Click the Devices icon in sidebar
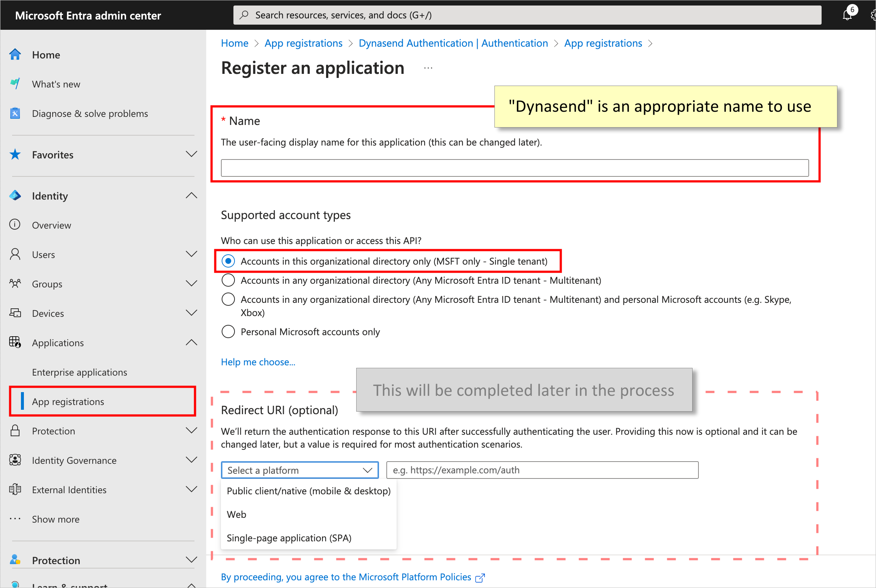Screen dimensions: 876x588 [15, 313]
